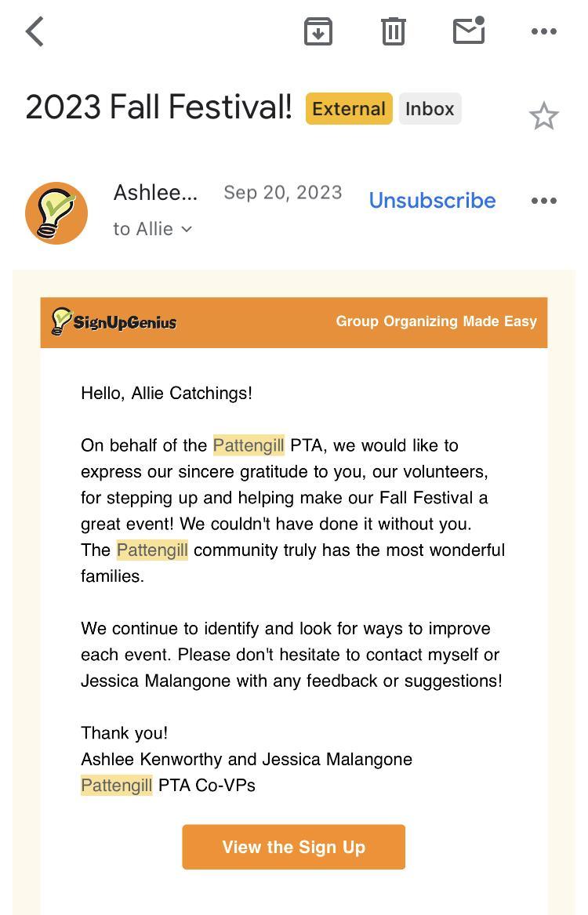The width and height of the screenshot is (588, 915).
Task: Go back using the back arrow
Action: (34, 32)
